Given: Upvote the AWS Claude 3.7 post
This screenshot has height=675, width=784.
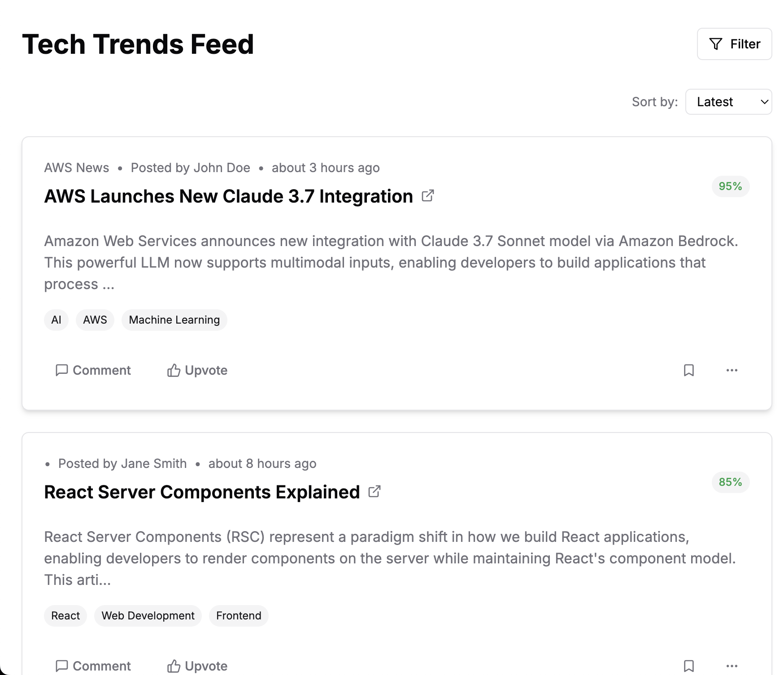Looking at the screenshot, I should (197, 370).
